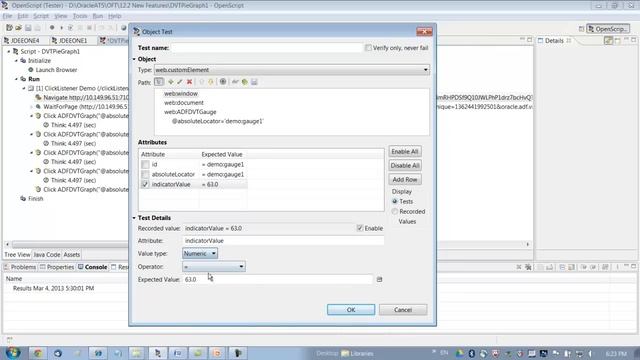Click the Save icon in OpenScript toolbar

pos(28,28)
